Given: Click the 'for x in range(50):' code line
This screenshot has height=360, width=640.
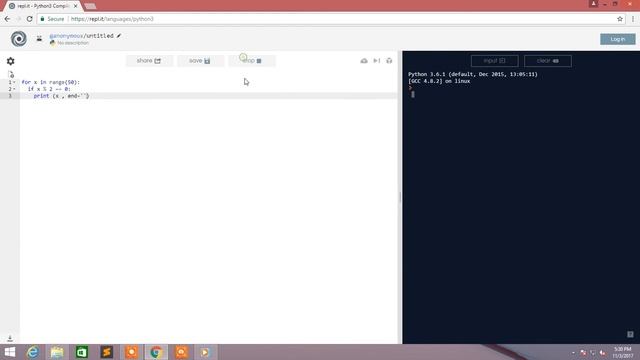Looking at the screenshot, I should (x=51, y=82).
